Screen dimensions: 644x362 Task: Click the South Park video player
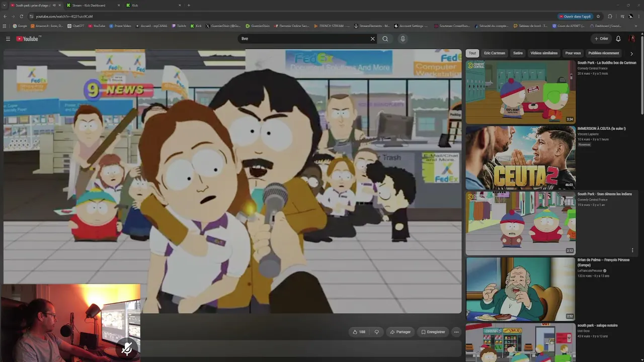[232, 181]
